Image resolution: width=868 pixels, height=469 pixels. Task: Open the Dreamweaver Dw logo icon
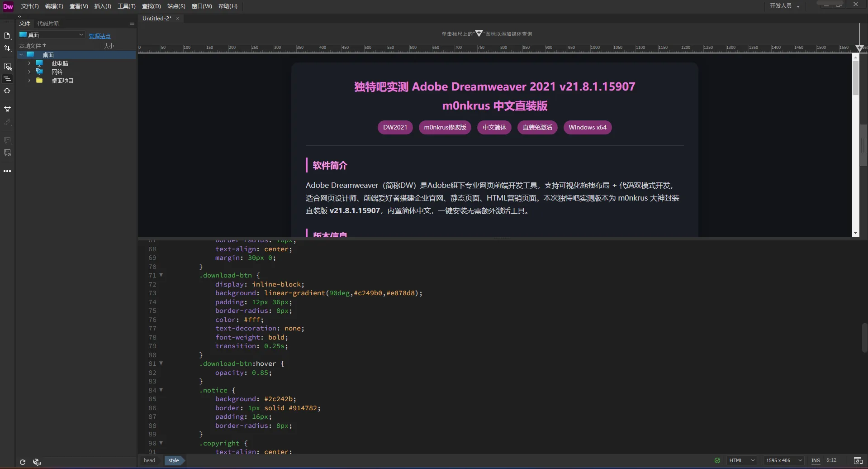click(8, 6)
